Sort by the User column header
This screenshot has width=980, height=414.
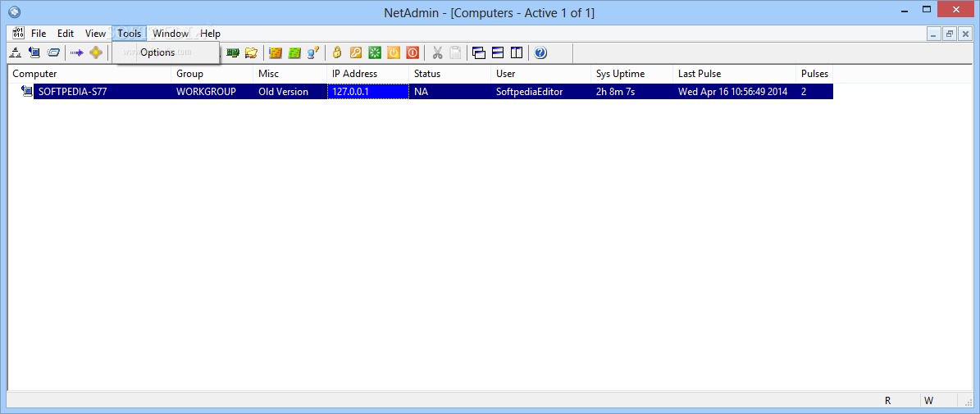tap(541, 74)
